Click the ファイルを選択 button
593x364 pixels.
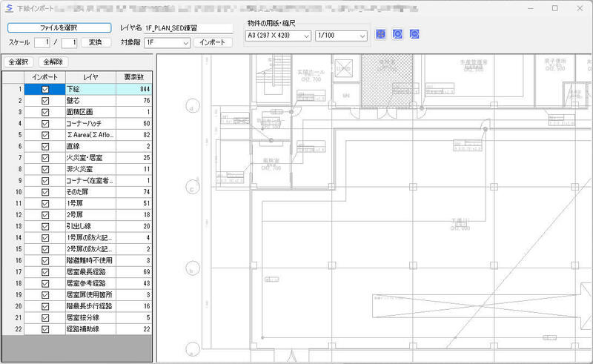pos(59,27)
